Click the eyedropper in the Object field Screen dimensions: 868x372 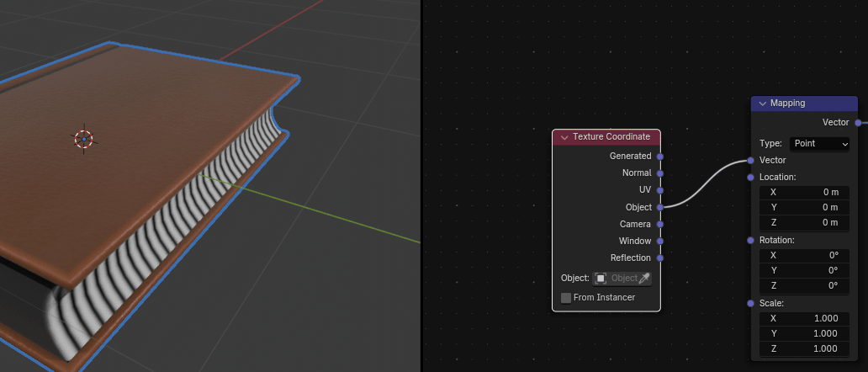point(645,279)
